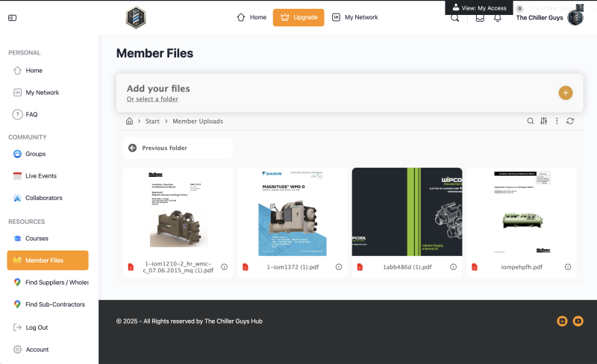Show info for 1-iom1372 (1).pdf
Screen dimensions: 597x364
[x=339, y=267]
